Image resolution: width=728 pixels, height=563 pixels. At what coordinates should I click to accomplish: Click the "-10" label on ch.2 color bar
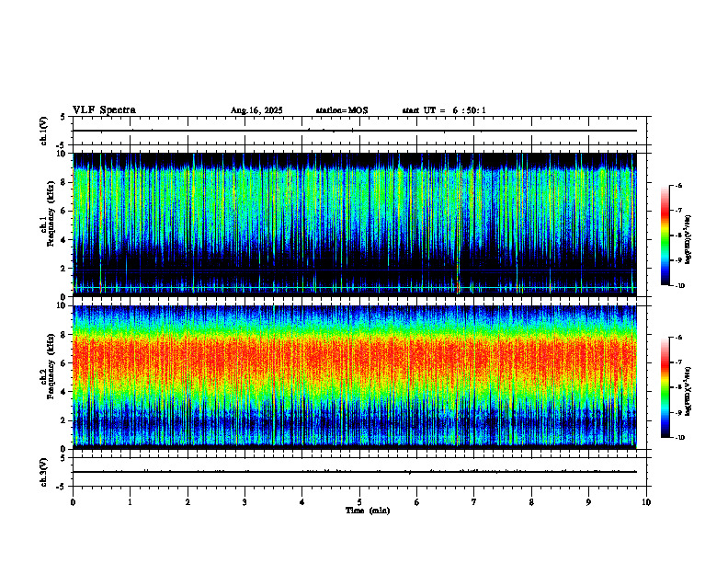[679, 438]
